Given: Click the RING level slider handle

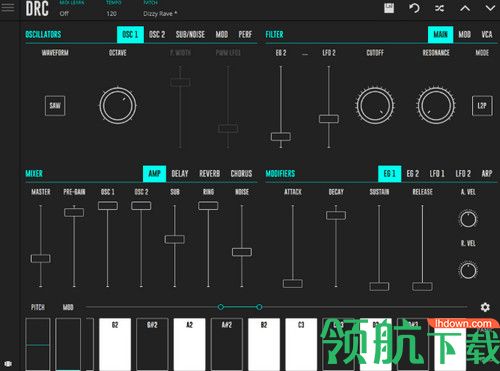Looking at the screenshot, I should coord(208,206).
